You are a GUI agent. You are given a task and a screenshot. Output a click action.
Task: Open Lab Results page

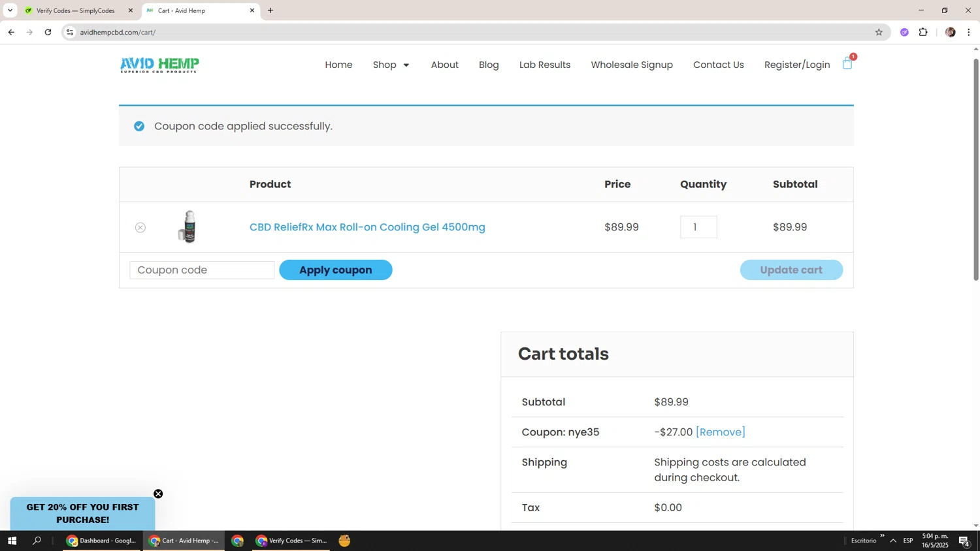[545, 65]
